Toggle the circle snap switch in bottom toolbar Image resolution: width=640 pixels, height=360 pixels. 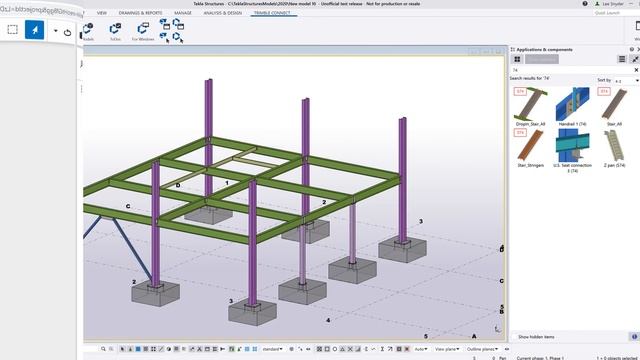point(335,349)
